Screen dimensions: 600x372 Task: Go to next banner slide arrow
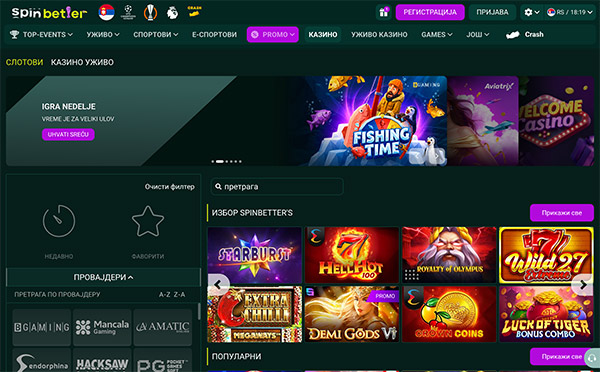[437, 156]
